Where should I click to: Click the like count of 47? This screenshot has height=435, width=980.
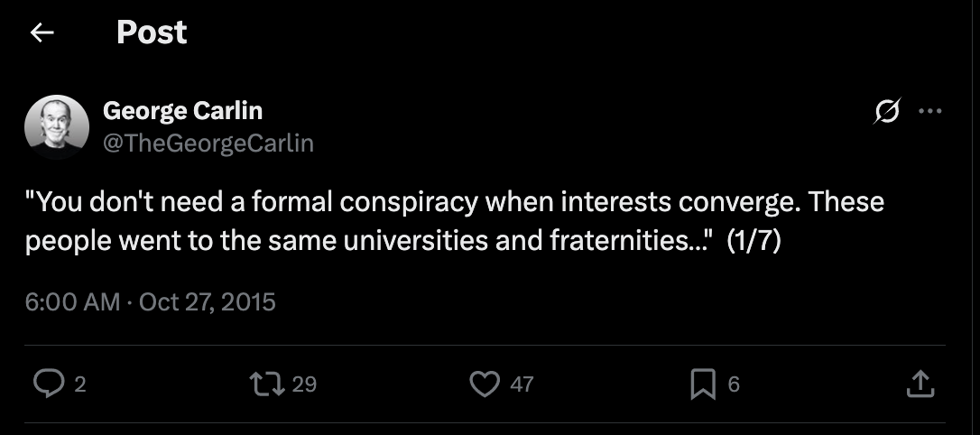click(x=522, y=384)
